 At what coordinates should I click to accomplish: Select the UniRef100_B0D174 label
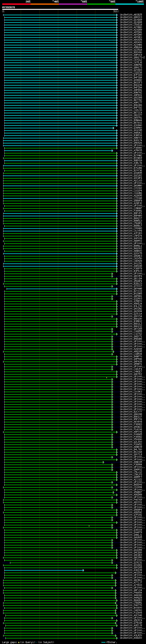131,140
